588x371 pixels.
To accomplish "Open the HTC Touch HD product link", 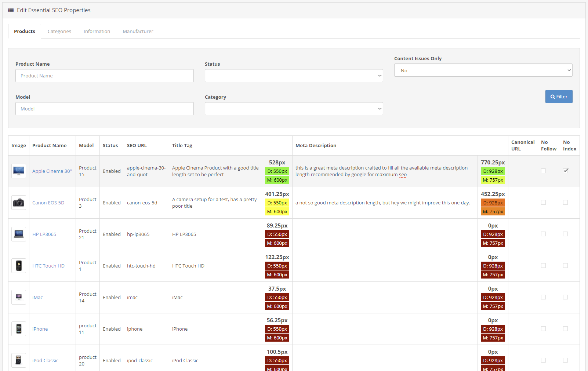I will (x=48, y=266).
